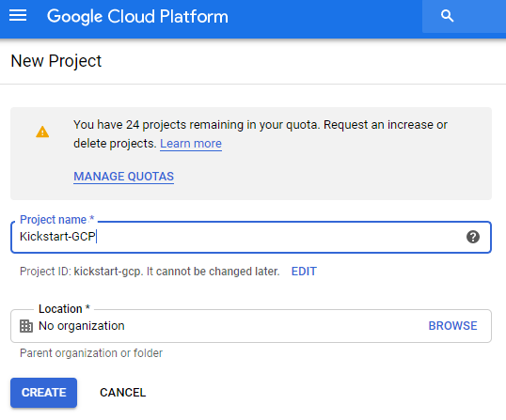Click the organization building icon

coord(26,326)
